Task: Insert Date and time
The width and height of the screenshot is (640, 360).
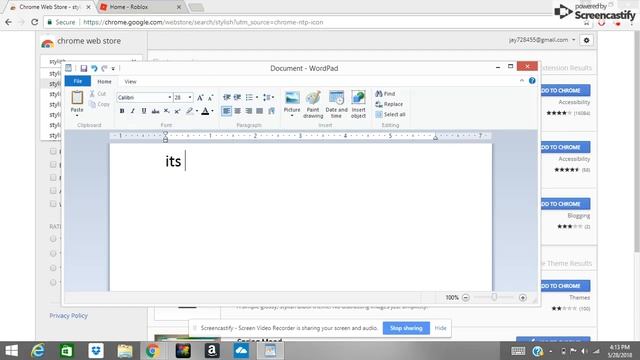Action: coord(336,104)
